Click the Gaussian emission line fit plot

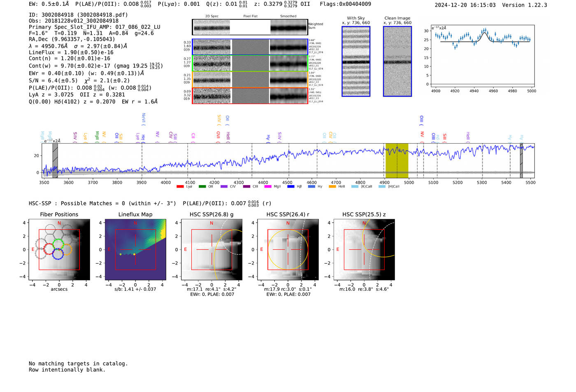pos(482,56)
